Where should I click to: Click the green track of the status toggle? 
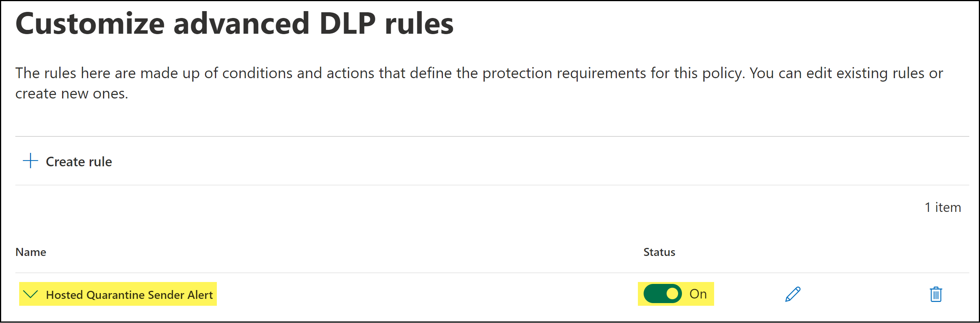(x=654, y=294)
